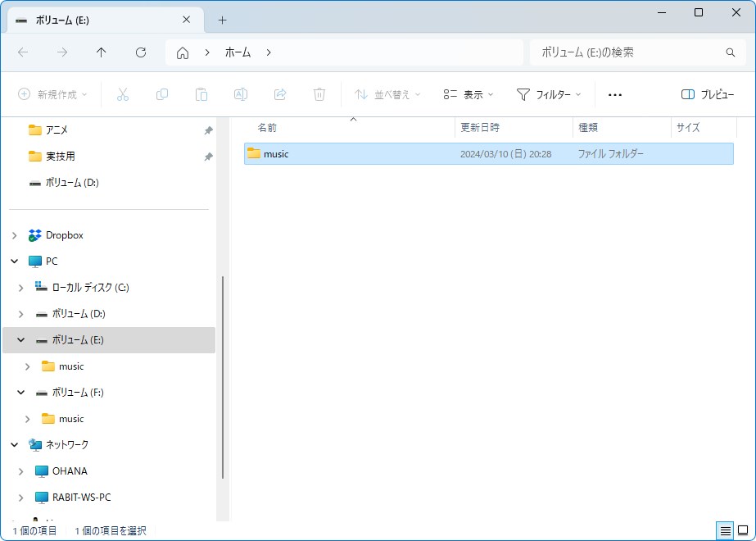Collapse the ネットワーク tree node
Image resolution: width=756 pixels, height=541 pixels.
coord(14,445)
